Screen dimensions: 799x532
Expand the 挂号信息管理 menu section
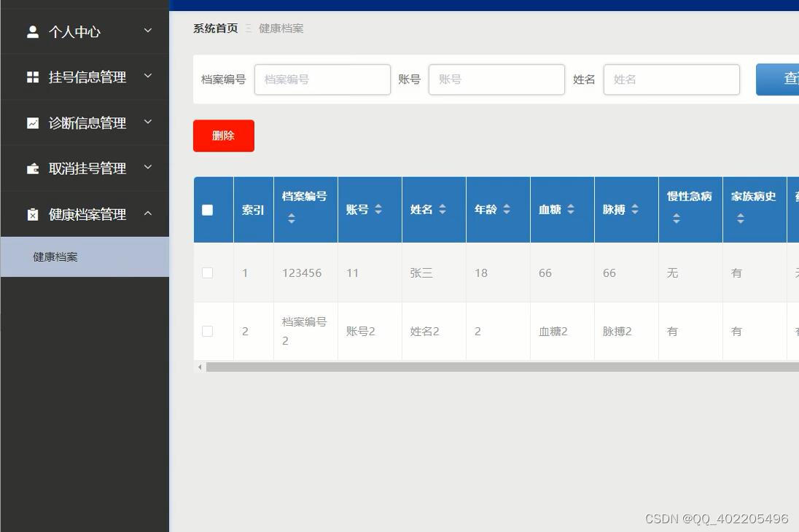[147, 77]
